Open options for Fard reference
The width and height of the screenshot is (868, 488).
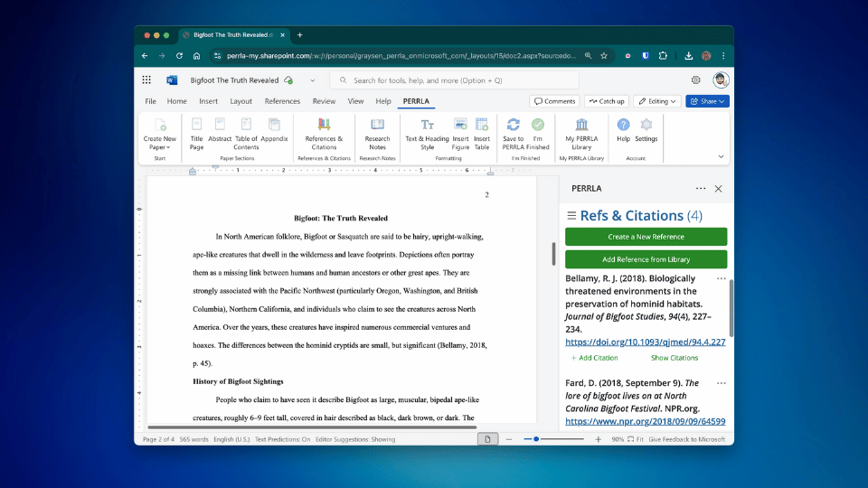coord(721,383)
